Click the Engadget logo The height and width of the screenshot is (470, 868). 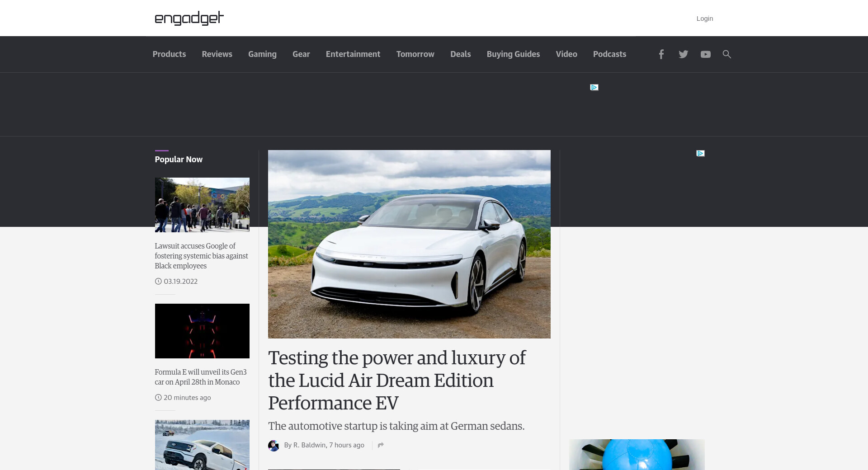[x=189, y=18]
